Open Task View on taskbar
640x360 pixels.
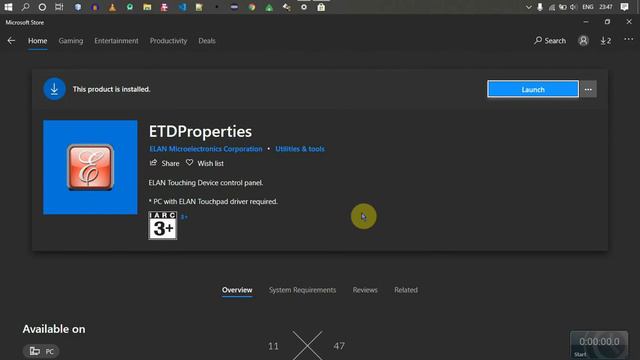pos(59,7)
